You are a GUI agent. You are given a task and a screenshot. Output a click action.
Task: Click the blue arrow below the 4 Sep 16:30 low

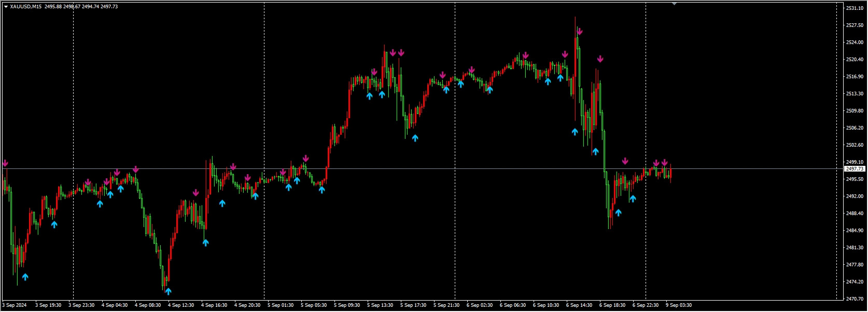pyautogui.click(x=205, y=242)
